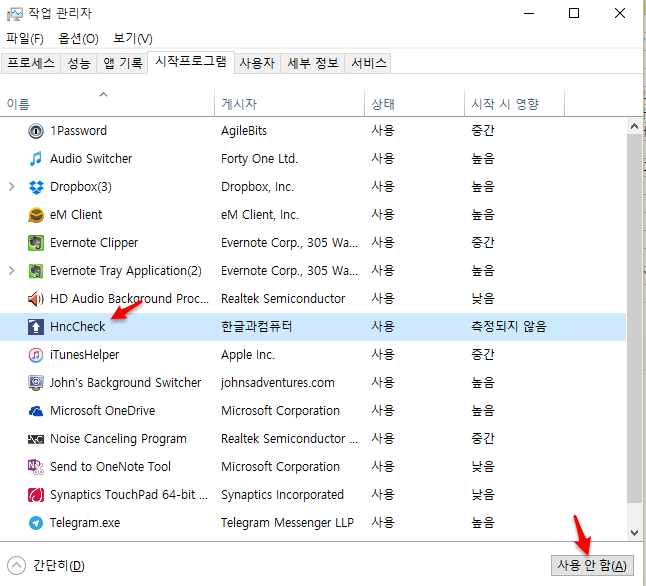This screenshot has height=586, width=646.
Task: Switch to the 세부 정보 tab
Action: (313, 63)
